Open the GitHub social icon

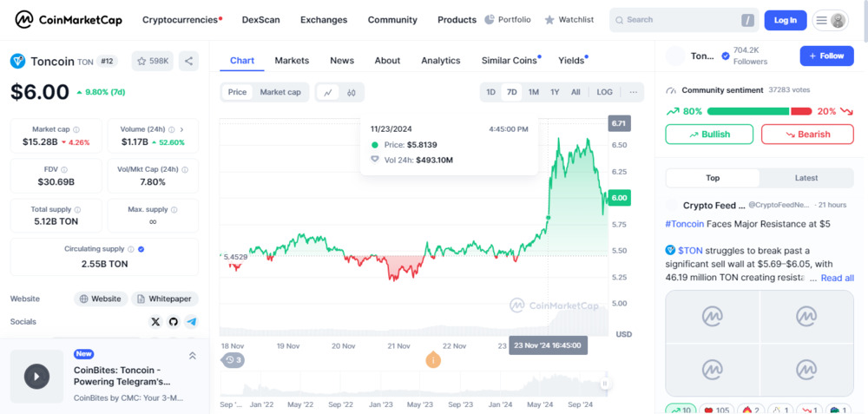[x=174, y=322]
